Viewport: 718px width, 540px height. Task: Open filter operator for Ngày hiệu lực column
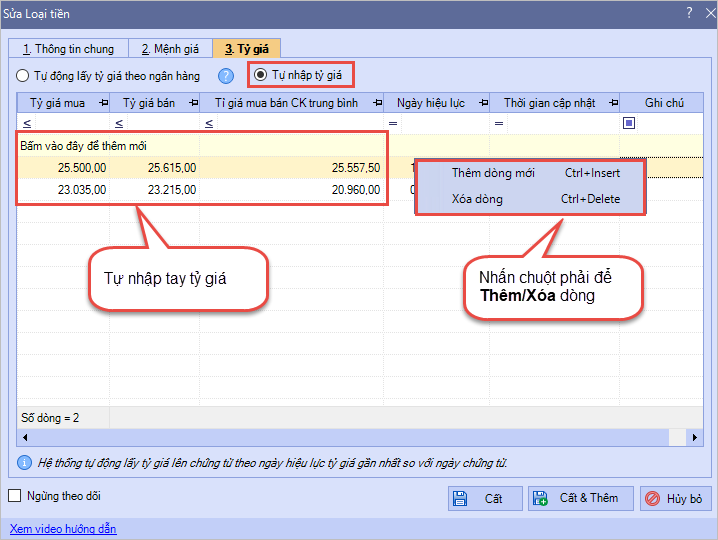tap(393, 123)
